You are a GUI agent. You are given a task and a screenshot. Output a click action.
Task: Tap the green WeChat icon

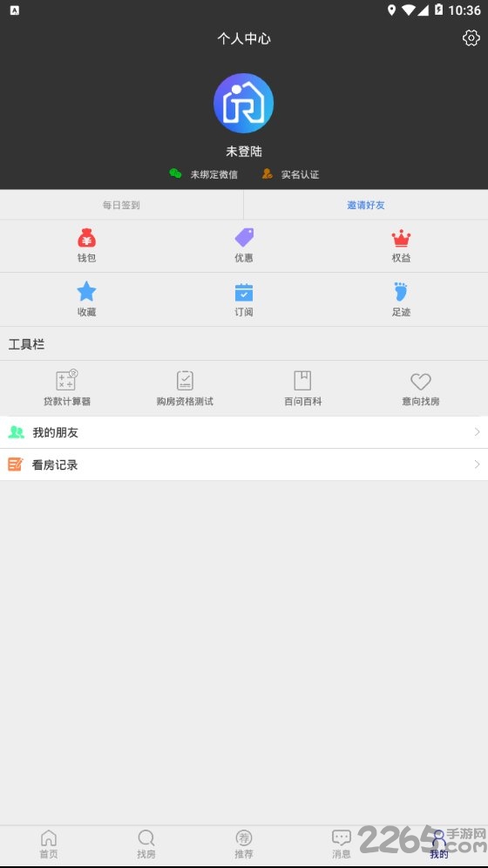pyautogui.click(x=175, y=173)
